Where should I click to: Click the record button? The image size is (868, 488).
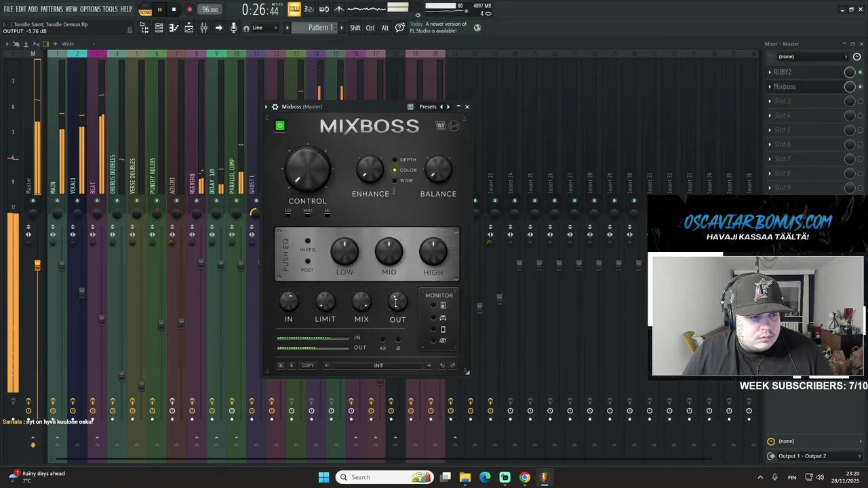tap(189, 9)
